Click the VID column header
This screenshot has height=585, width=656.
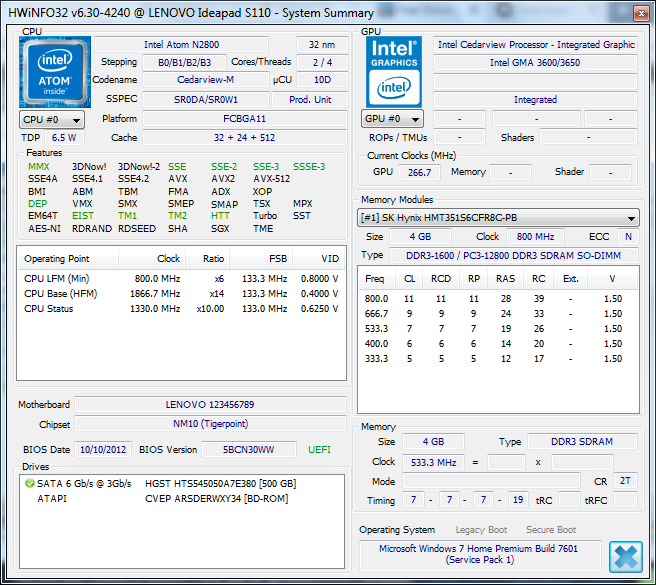(x=319, y=259)
